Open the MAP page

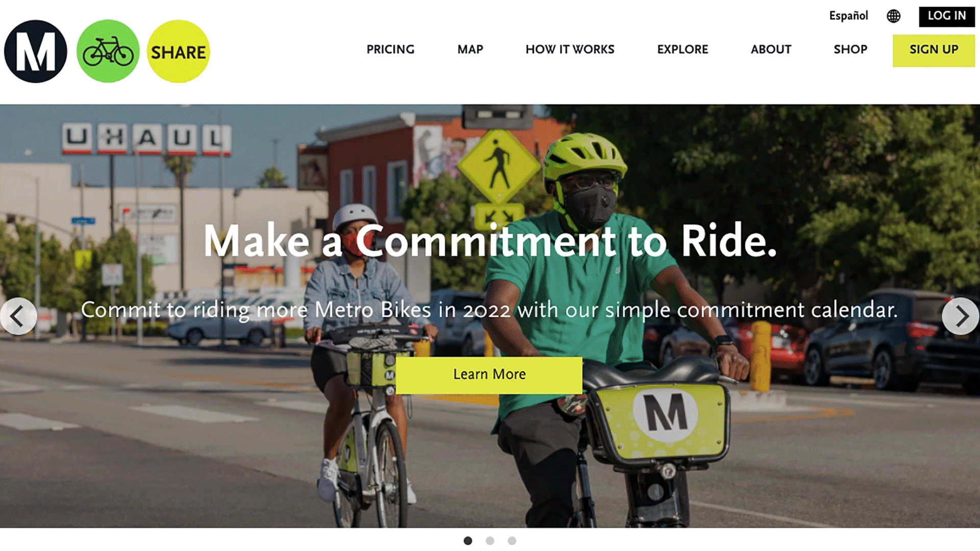coord(470,49)
